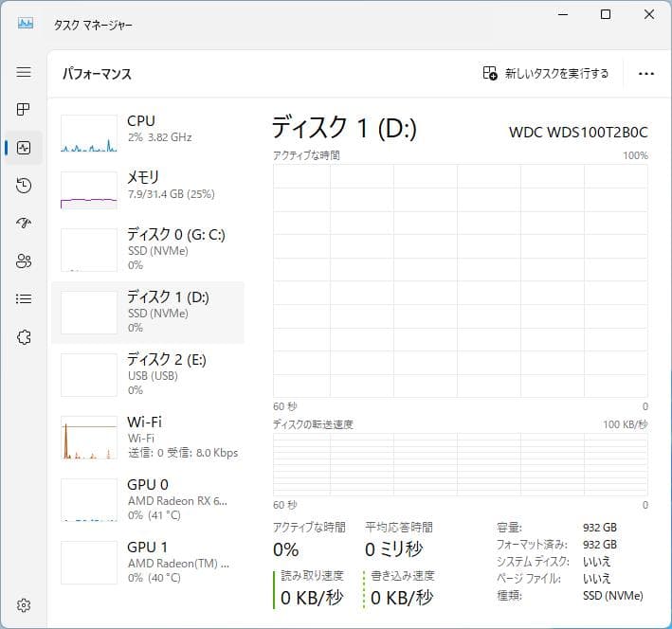The image size is (672, 629).
Task: Click the 読み取り速度 0 KB/秒 value
Action: (312, 598)
